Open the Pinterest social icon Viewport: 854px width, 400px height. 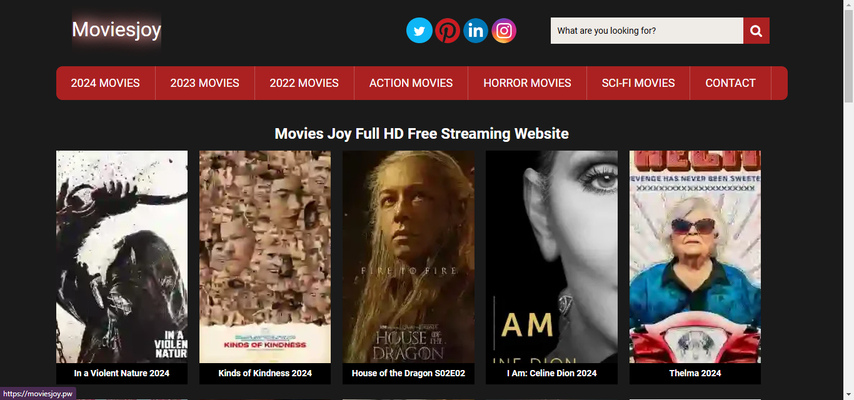coord(447,31)
